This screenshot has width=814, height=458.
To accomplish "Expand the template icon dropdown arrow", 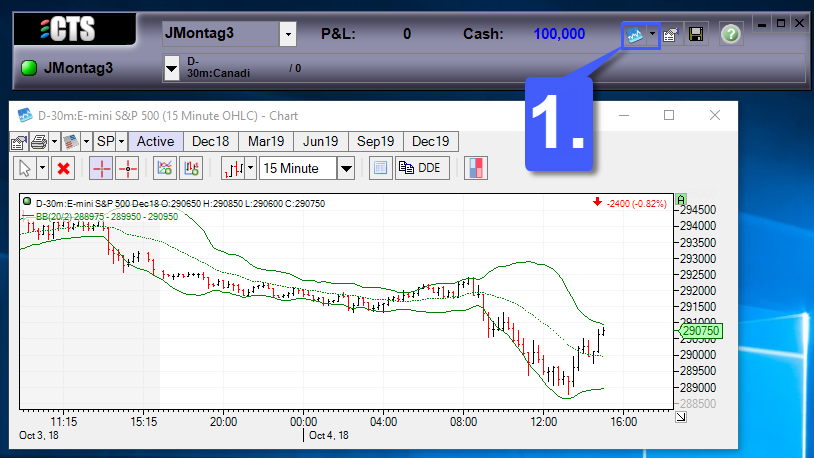I will tap(86, 141).
